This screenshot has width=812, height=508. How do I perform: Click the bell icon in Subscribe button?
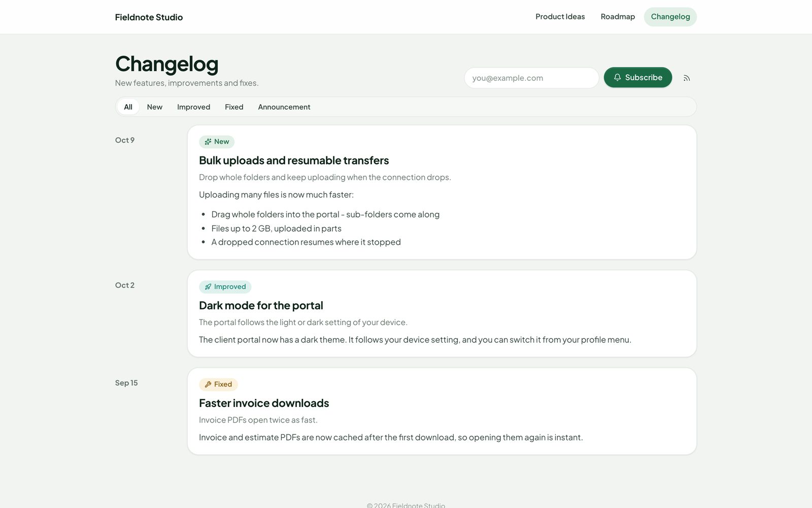pos(617,77)
